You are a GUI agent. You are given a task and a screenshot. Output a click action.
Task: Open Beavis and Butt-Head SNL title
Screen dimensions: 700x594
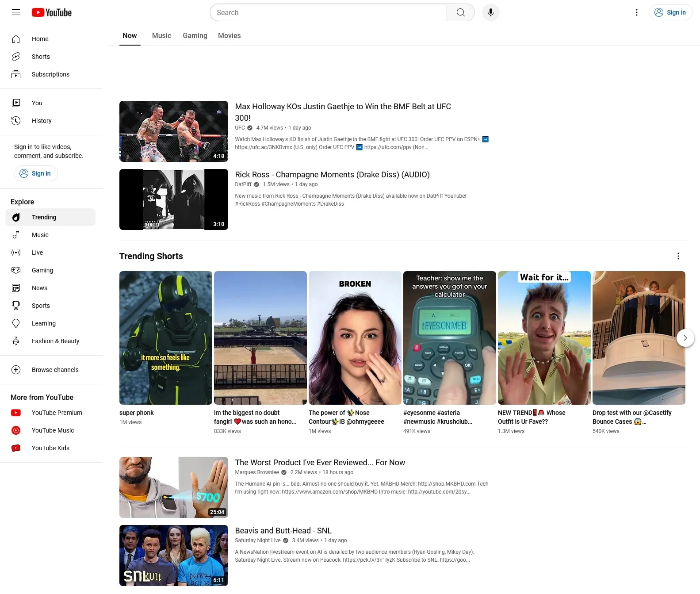(283, 531)
